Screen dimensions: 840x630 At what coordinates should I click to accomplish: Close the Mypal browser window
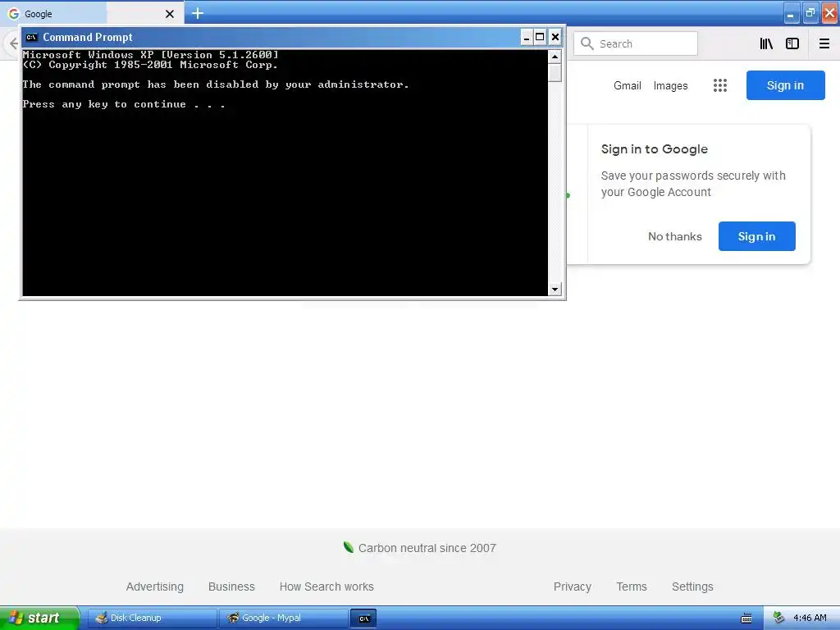830,13
